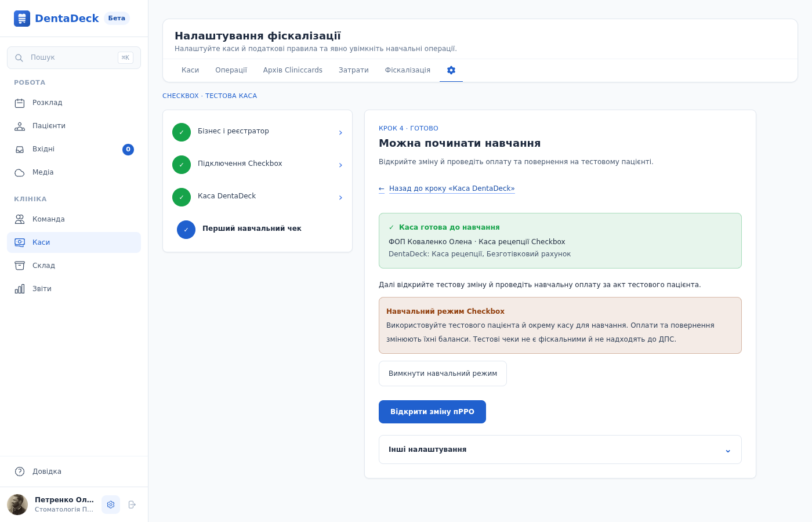Click Вимкнути навчальний режим button

[x=443, y=374]
